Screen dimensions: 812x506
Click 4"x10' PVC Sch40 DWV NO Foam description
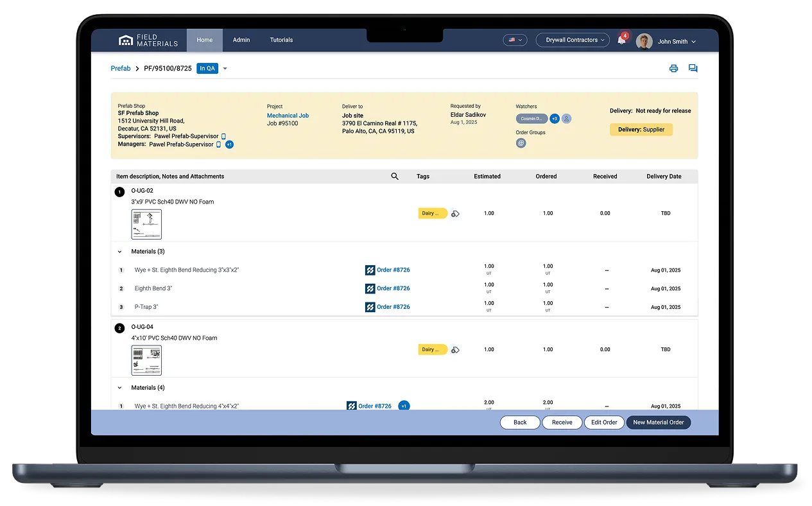pos(175,338)
